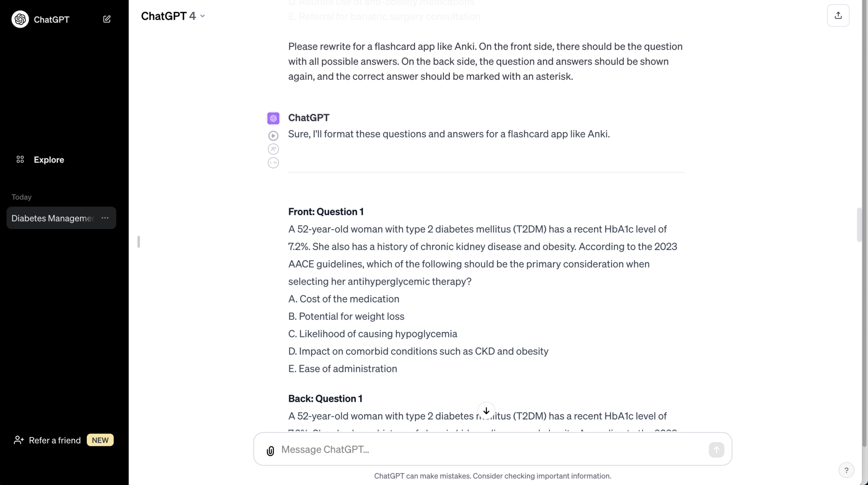Select the Diabetes Management conversation
This screenshot has width=868, height=485.
coord(52,218)
